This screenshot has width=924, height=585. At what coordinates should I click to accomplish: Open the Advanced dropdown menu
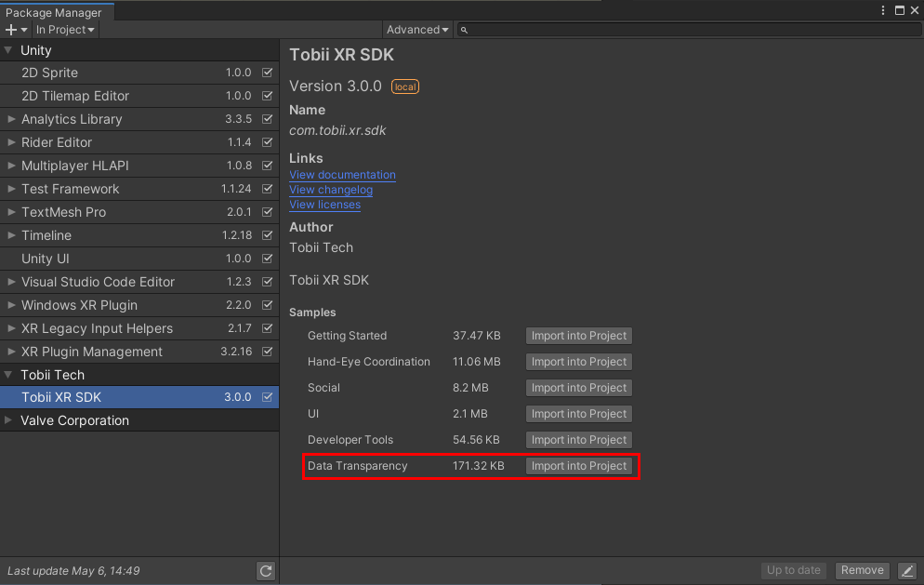coord(417,30)
